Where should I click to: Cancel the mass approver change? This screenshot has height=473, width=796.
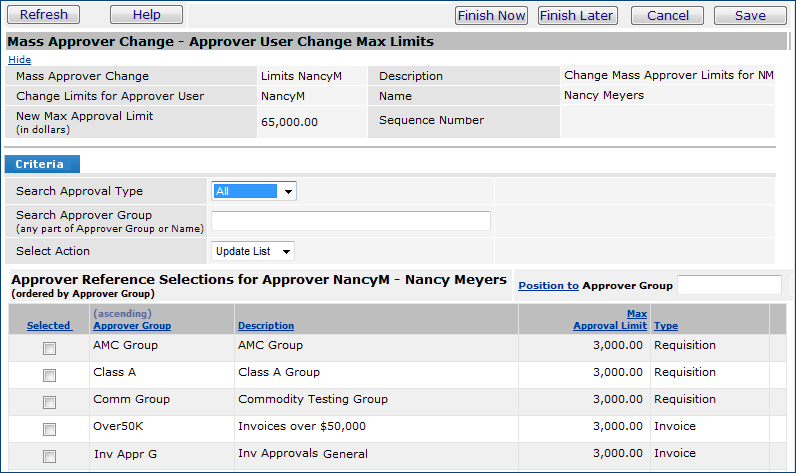[x=667, y=15]
